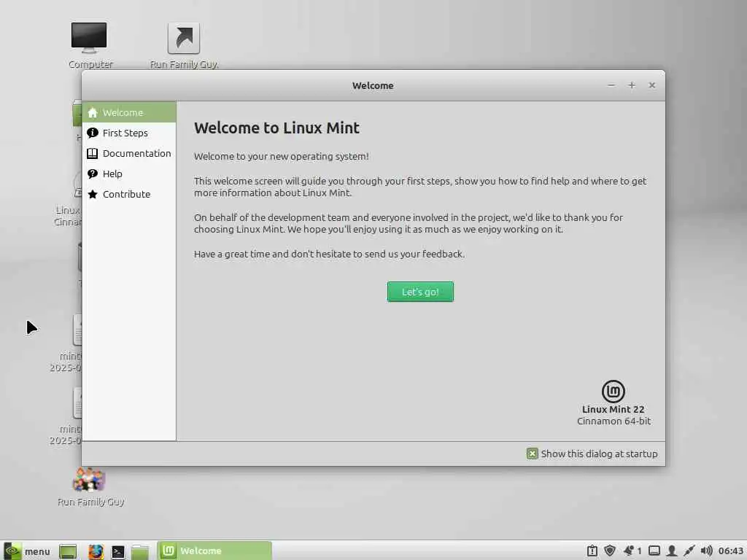Open the Contribute section
Viewport: 747px width, 560px height.
click(x=129, y=194)
